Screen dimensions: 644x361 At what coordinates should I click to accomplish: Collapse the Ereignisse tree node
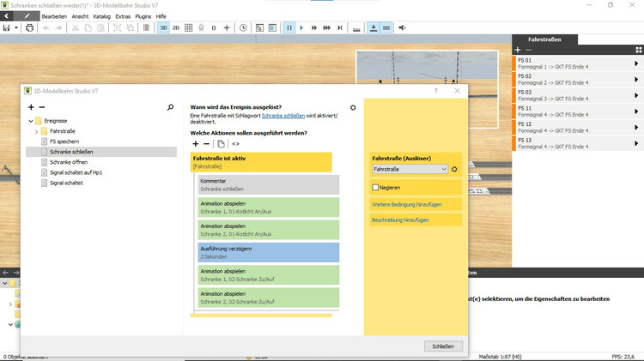30,121
